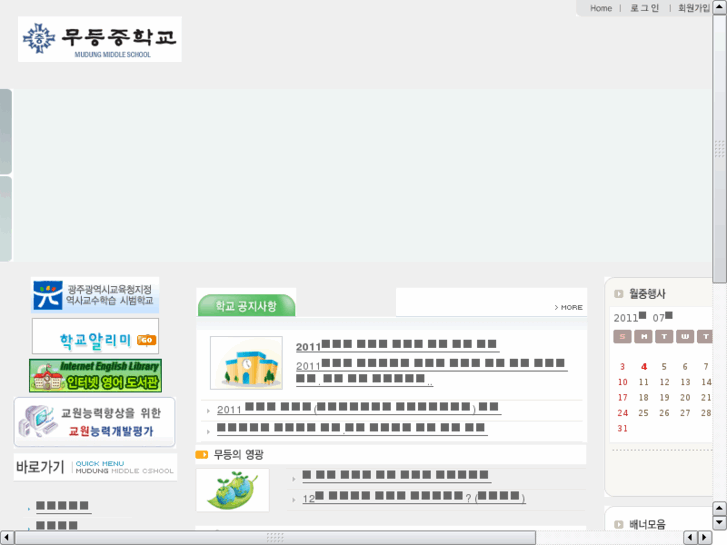
Task: Click the horizontal scrollbar left arrow
Action: point(6,537)
